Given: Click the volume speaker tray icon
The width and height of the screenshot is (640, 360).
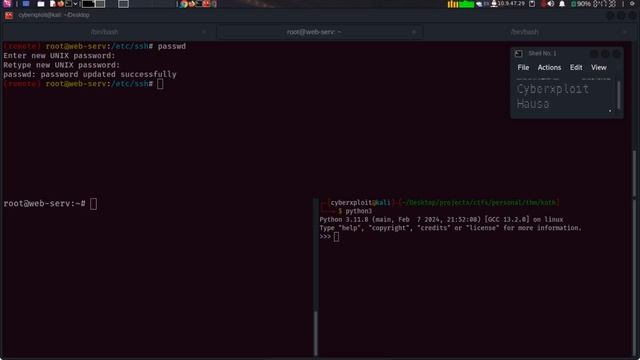Looking at the screenshot, I should [x=551, y=4].
